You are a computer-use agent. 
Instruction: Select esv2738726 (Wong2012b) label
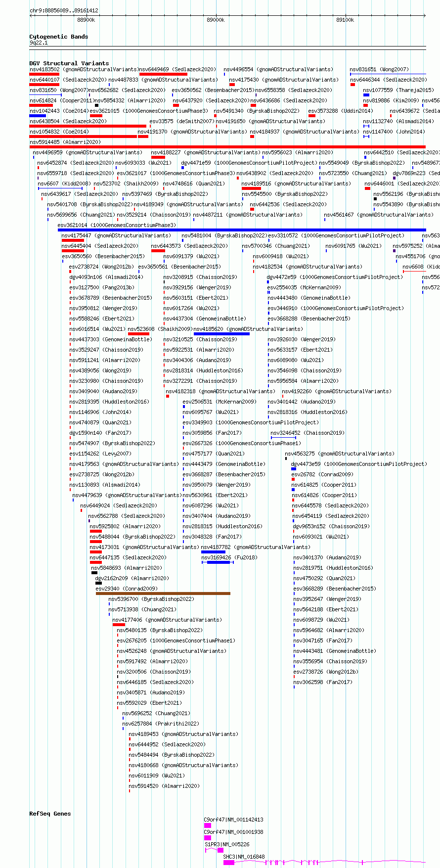(326, 672)
